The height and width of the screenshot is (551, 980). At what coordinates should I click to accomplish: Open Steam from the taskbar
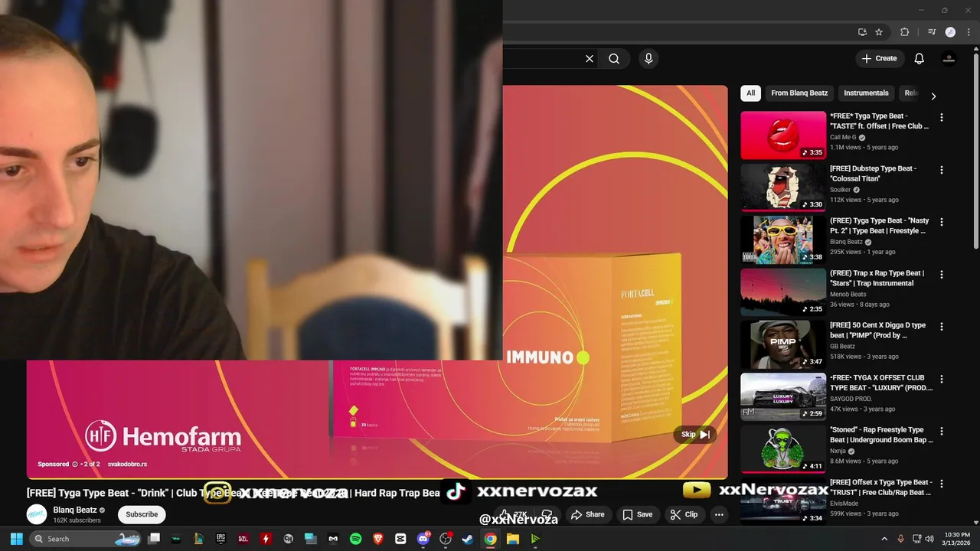tap(468, 539)
